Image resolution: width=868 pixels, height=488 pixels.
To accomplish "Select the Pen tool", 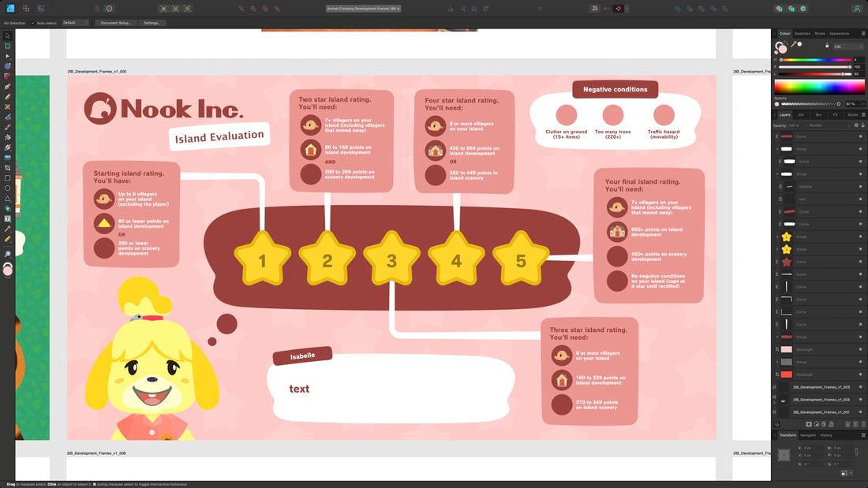I will tap(7, 86).
